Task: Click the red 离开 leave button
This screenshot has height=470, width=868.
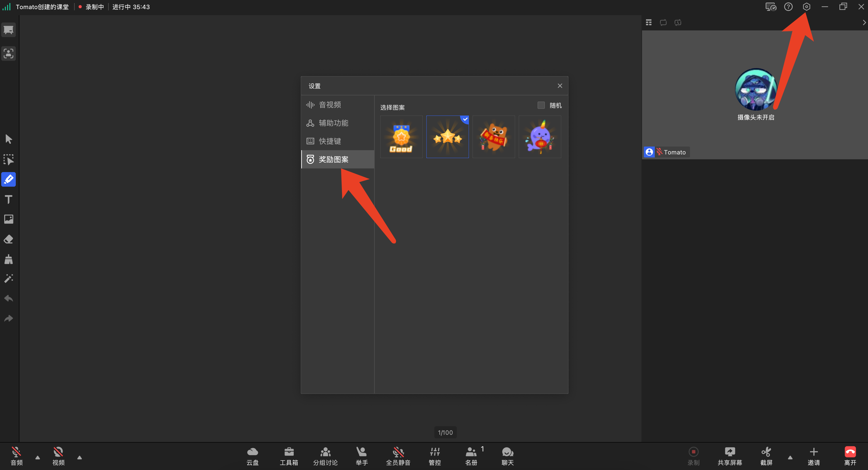Action: pyautogui.click(x=850, y=456)
